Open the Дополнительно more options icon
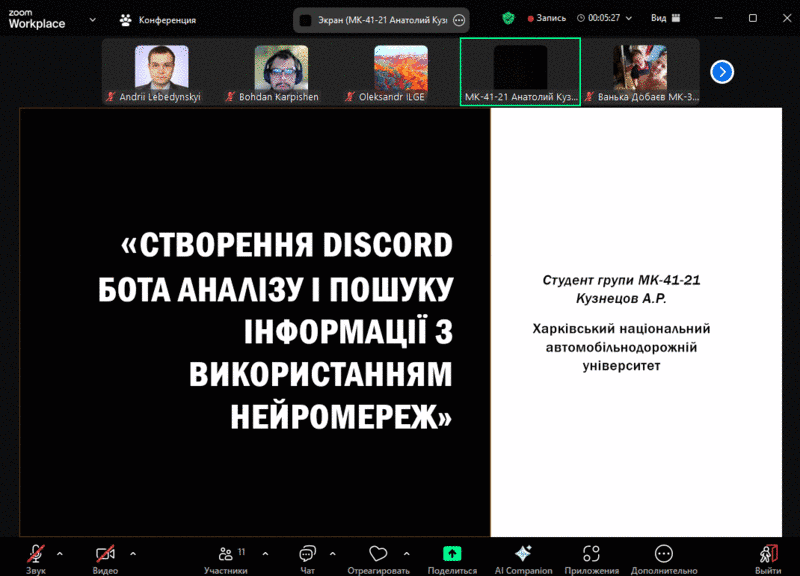The width and height of the screenshot is (800, 576). click(664, 554)
